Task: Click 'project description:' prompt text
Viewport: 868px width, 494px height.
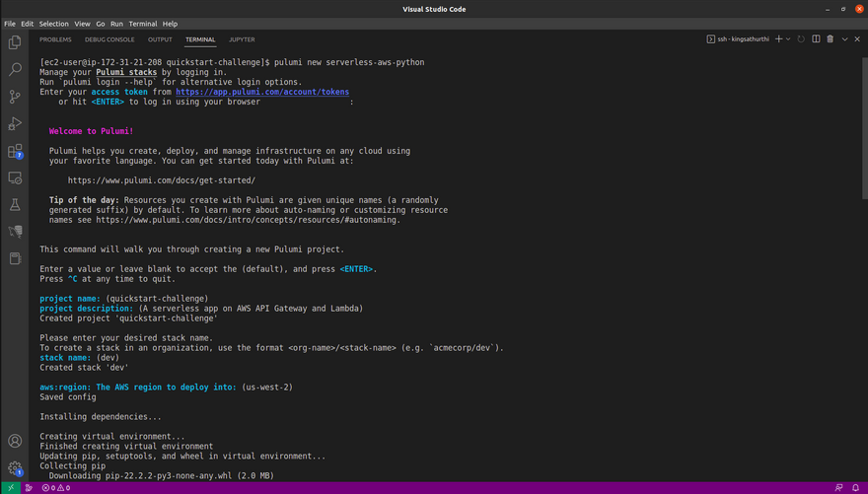Action: click(x=87, y=309)
